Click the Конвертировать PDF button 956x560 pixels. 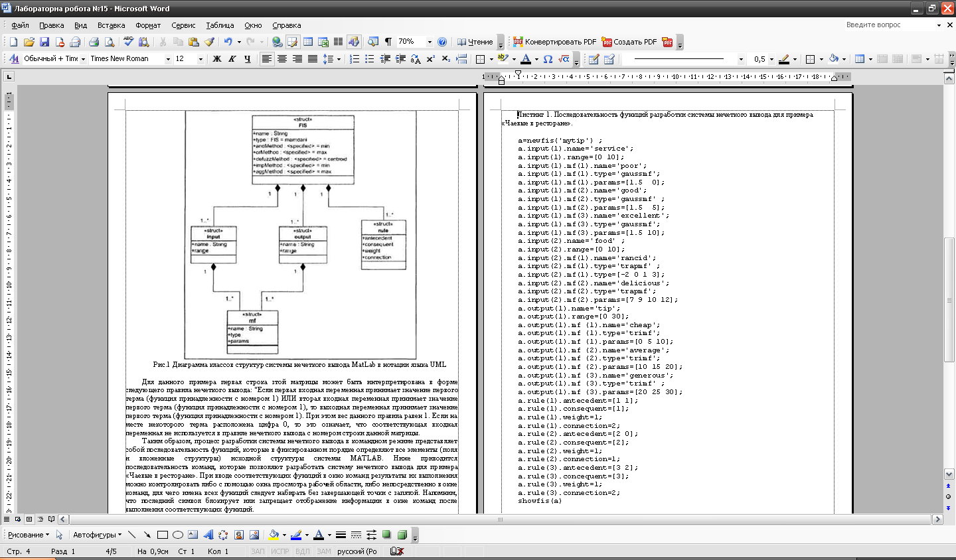[554, 42]
